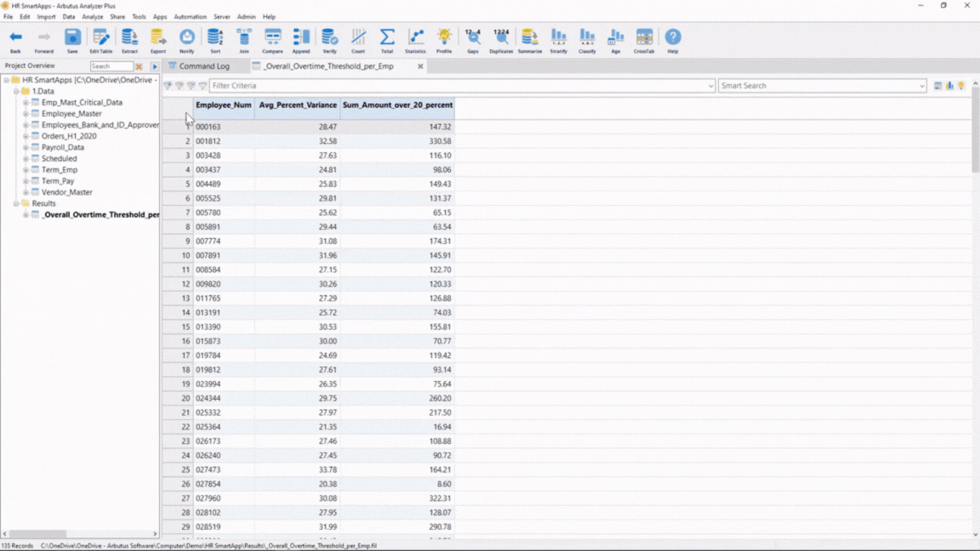
Task: Clear the project search box with the X
Action: click(x=139, y=65)
